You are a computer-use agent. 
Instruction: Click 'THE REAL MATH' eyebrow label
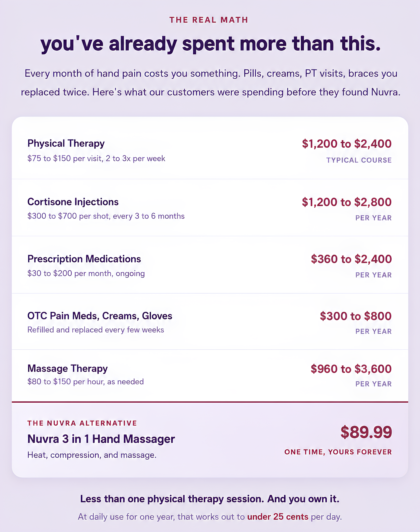(x=209, y=20)
